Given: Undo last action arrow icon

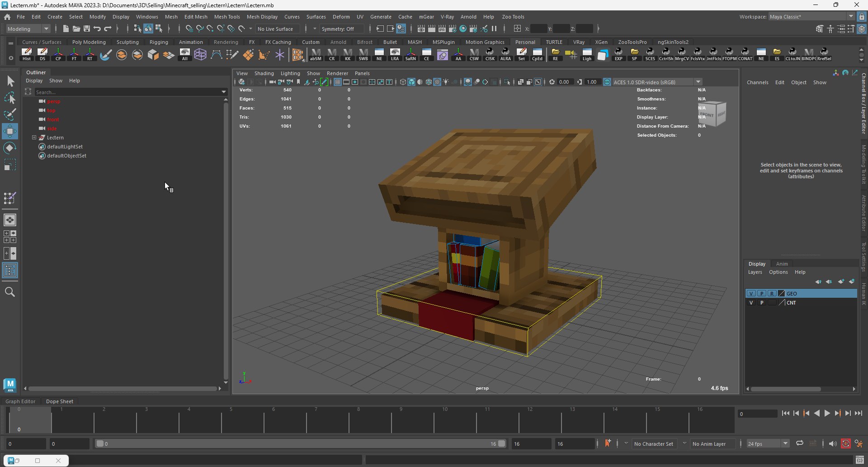Looking at the screenshot, I should point(97,29).
